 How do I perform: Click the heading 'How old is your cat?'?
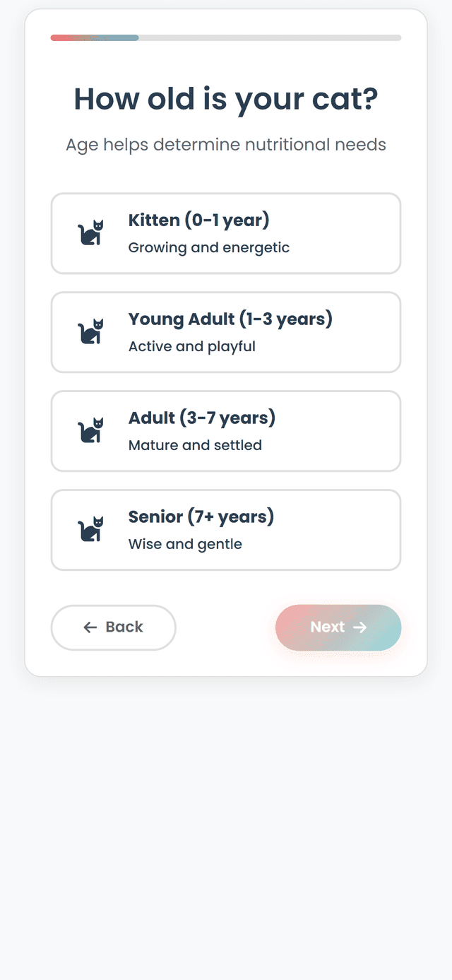click(226, 99)
